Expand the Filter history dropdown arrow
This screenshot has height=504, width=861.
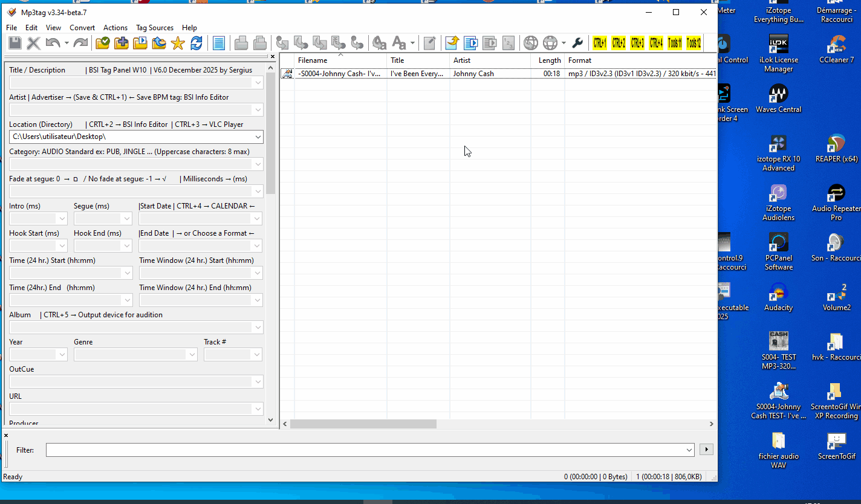coord(689,450)
